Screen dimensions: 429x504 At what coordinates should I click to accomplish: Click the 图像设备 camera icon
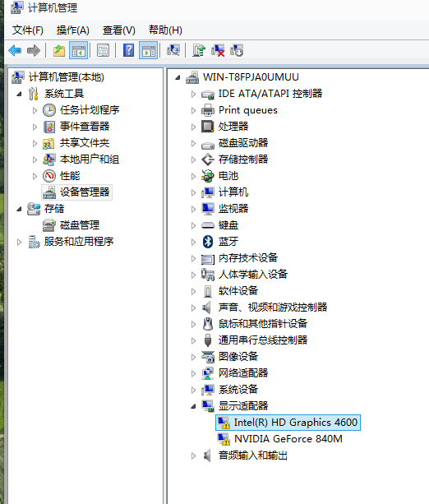[x=208, y=357]
